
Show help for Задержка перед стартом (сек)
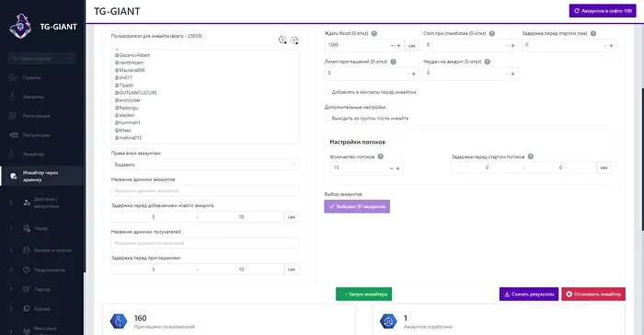(x=593, y=34)
